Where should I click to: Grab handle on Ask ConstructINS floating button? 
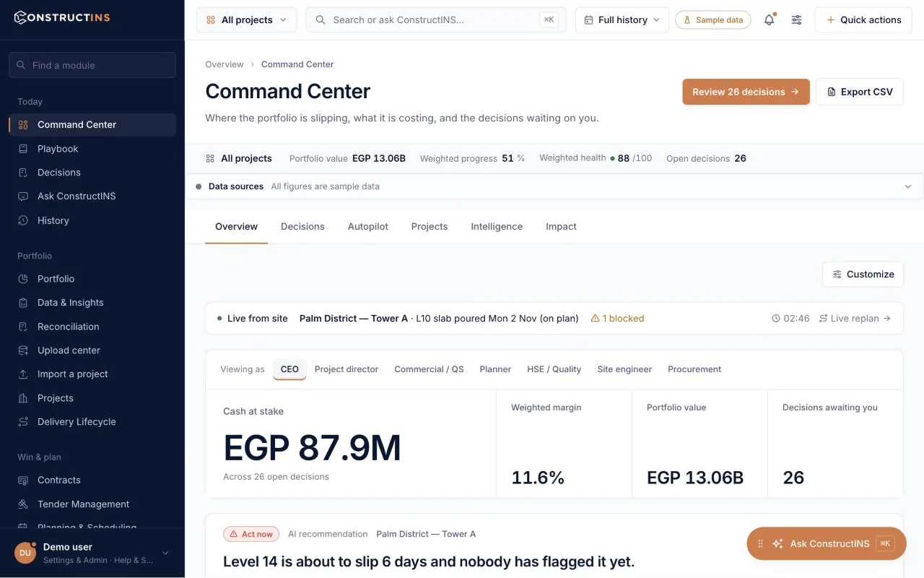tap(760, 544)
